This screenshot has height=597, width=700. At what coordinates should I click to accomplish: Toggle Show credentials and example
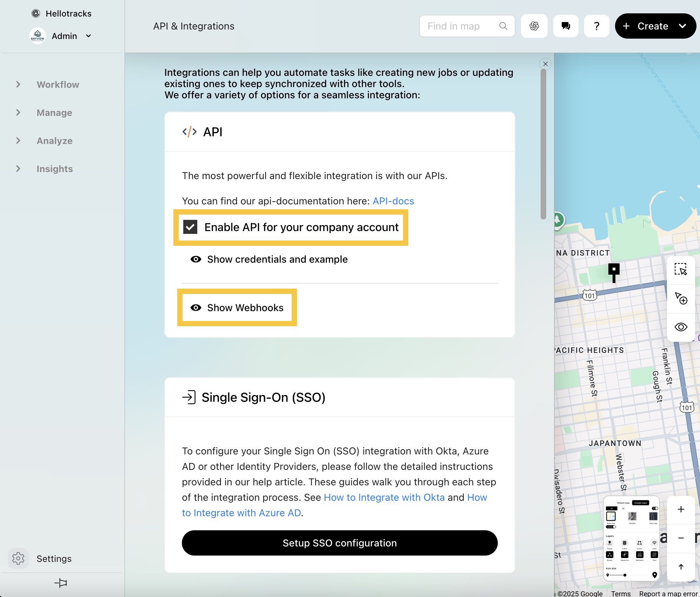click(x=269, y=259)
